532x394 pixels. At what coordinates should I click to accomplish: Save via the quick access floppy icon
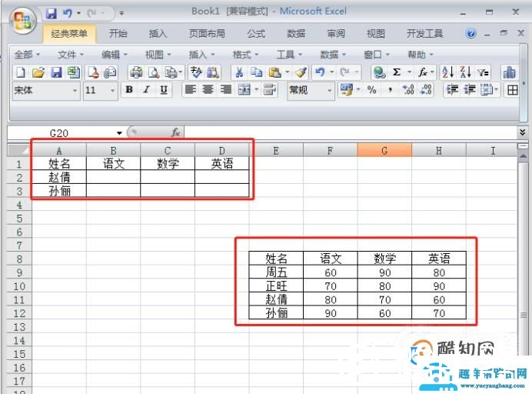point(52,14)
